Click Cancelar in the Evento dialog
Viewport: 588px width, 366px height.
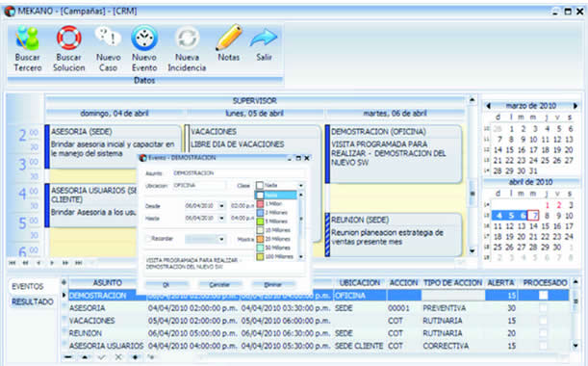[219, 285]
